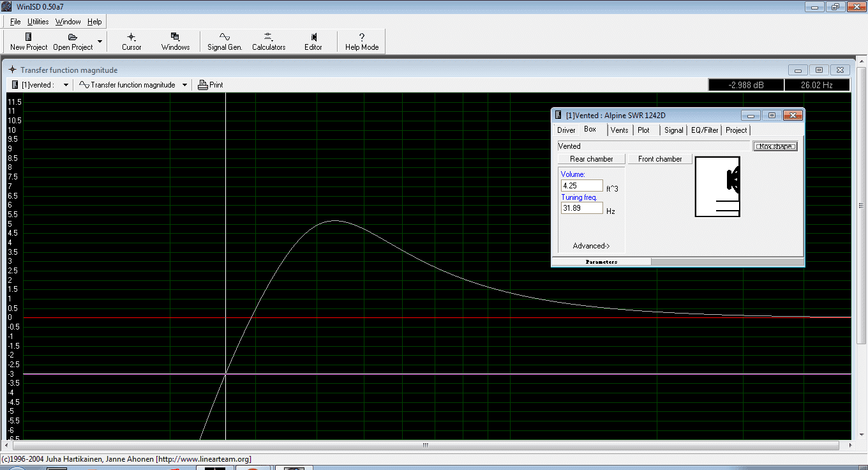This screenshot has height=470, width=868.
Task: Close the Alpine SWR 1242D dialog
Action: [793, 116]
